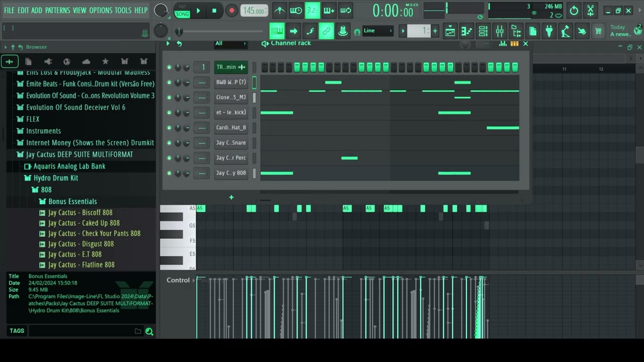Select the TR..min channel button
This screenshot has width=644, height=362.
pyautogui.click(x=231, y=67)
